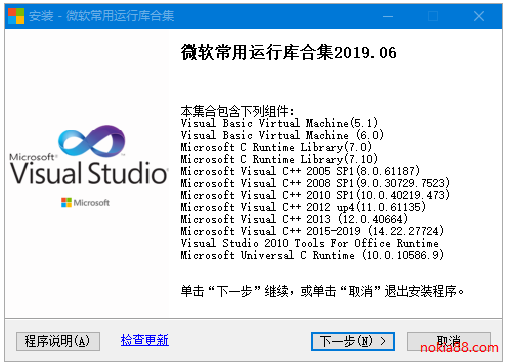
Task: Open the 检查更新 link
Action: click(145, 340)
